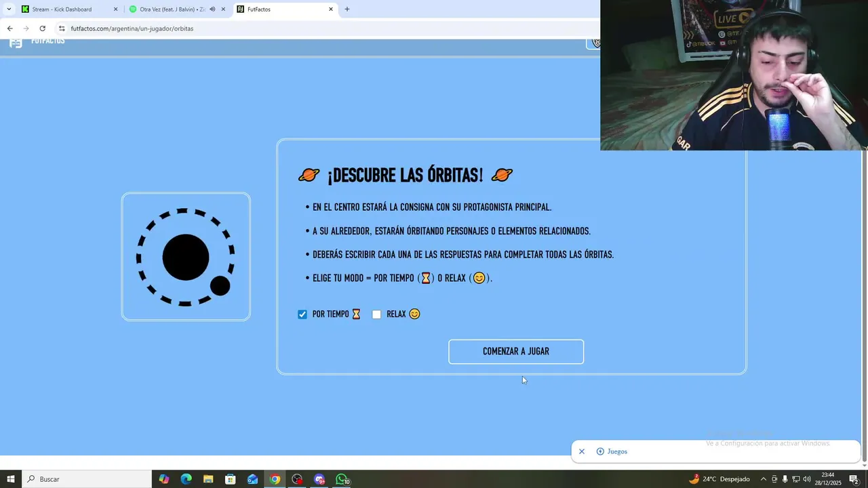The width and height of the screenshot is (868, 488).
Task: Click the instruction about órbitando personajes
Action: pos(452,231)
